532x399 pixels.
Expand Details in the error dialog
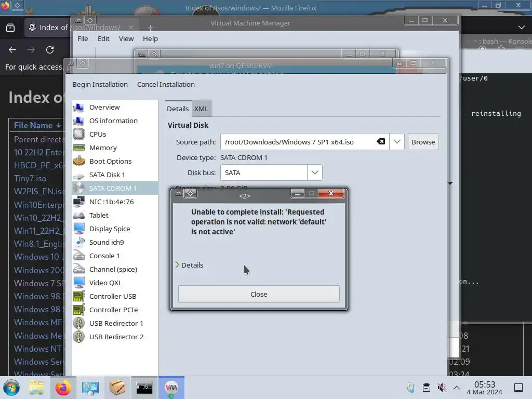point(189,265)
